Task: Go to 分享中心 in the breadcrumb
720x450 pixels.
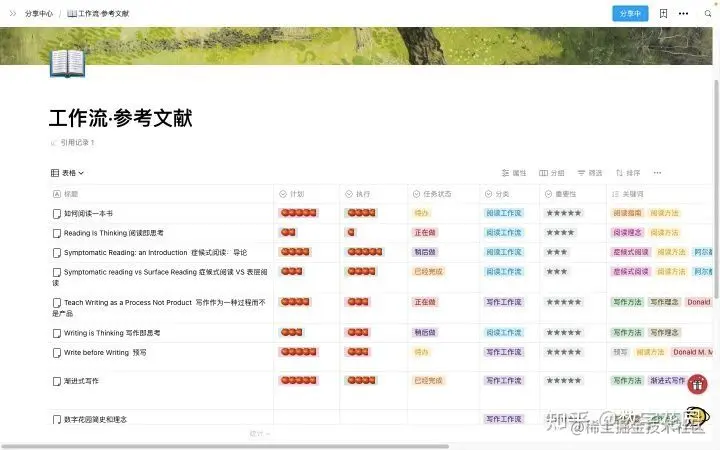Action: pyautogui.click(x=39, y=13)
